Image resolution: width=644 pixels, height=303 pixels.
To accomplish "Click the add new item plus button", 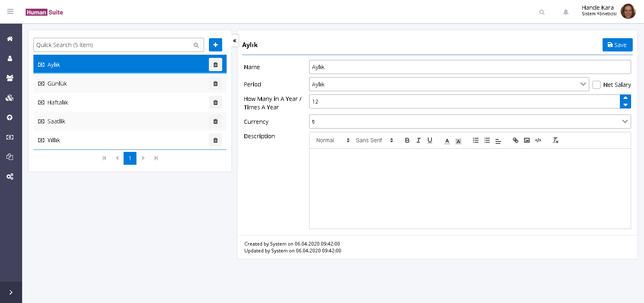I will [x=215, y=45].
